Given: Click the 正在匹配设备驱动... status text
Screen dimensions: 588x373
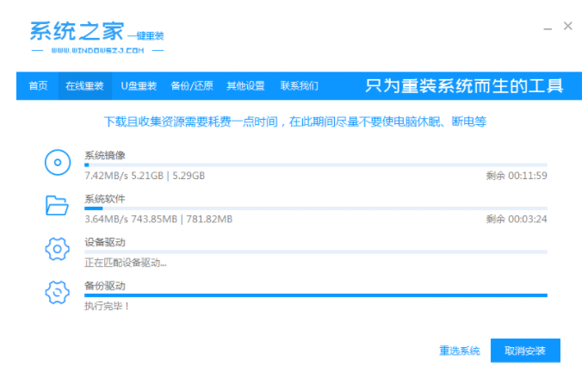Looking at the screenshot, I should (126, 263).
